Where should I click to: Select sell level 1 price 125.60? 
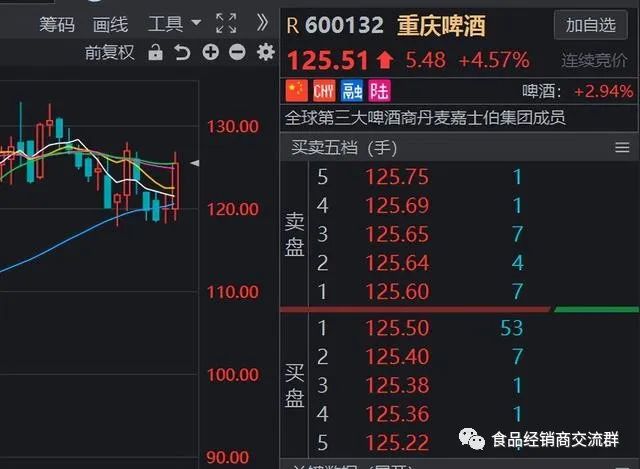(x=397, y=291)
